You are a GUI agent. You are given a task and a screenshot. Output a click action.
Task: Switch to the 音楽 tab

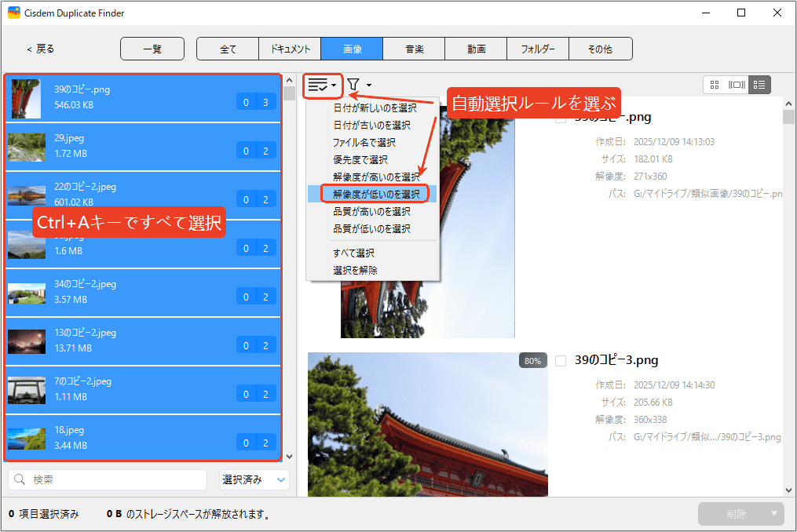(414, 49)
